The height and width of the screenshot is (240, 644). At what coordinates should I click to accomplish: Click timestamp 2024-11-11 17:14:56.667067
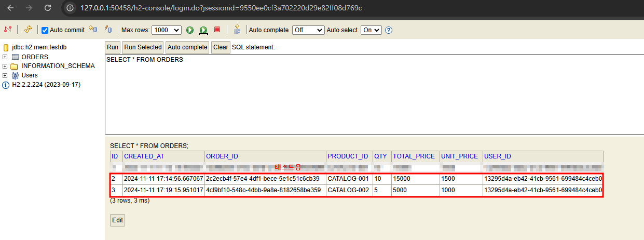163,179
